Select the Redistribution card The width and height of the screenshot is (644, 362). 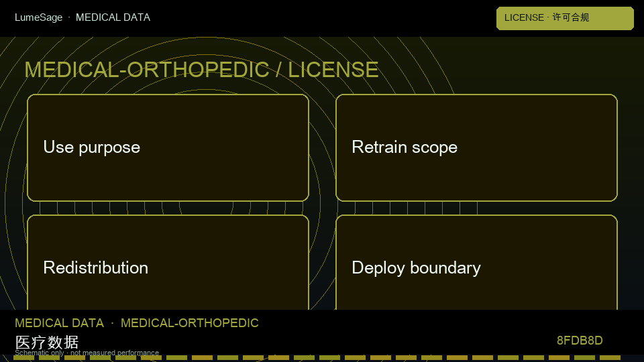[168, 262]
